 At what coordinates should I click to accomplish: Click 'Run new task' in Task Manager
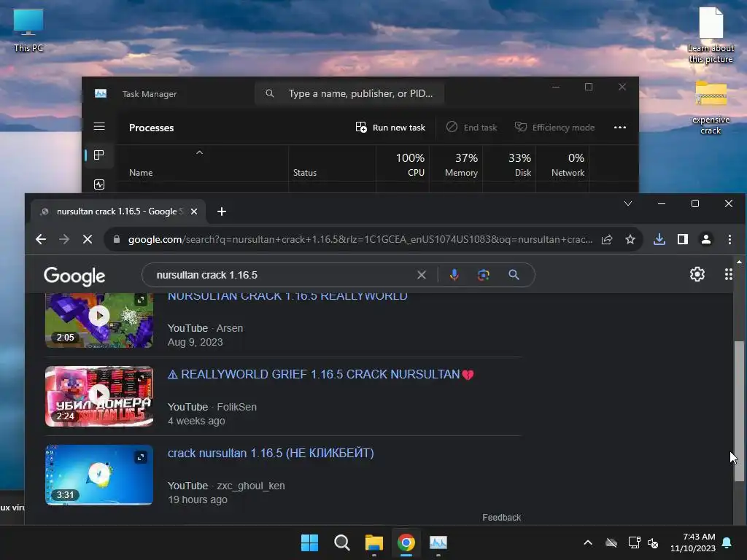[x=390, y=128]
